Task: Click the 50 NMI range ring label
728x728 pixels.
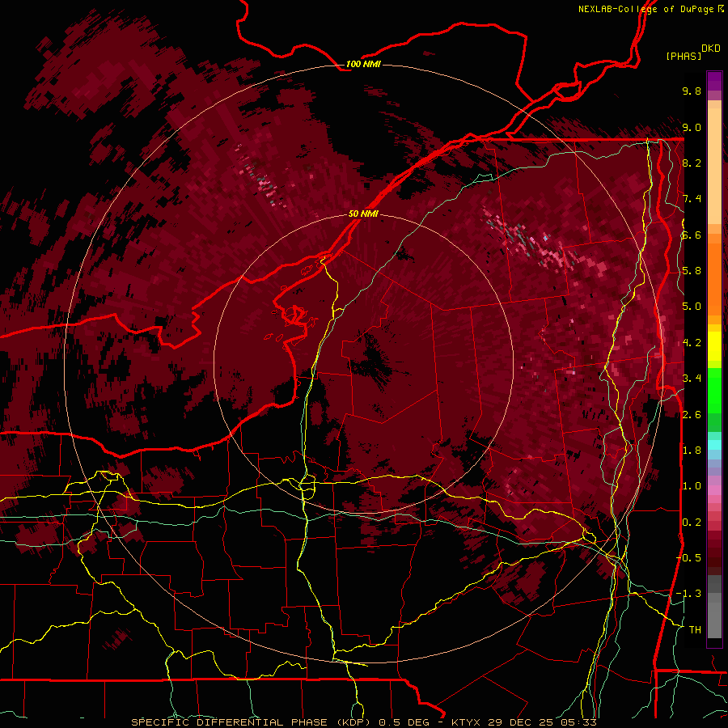Action: coord(363,214)
